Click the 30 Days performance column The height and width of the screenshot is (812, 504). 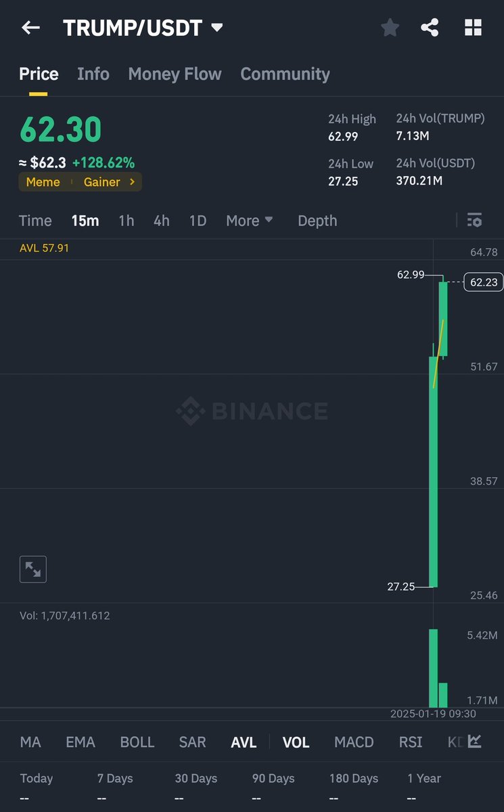click(x=198, y=788)
